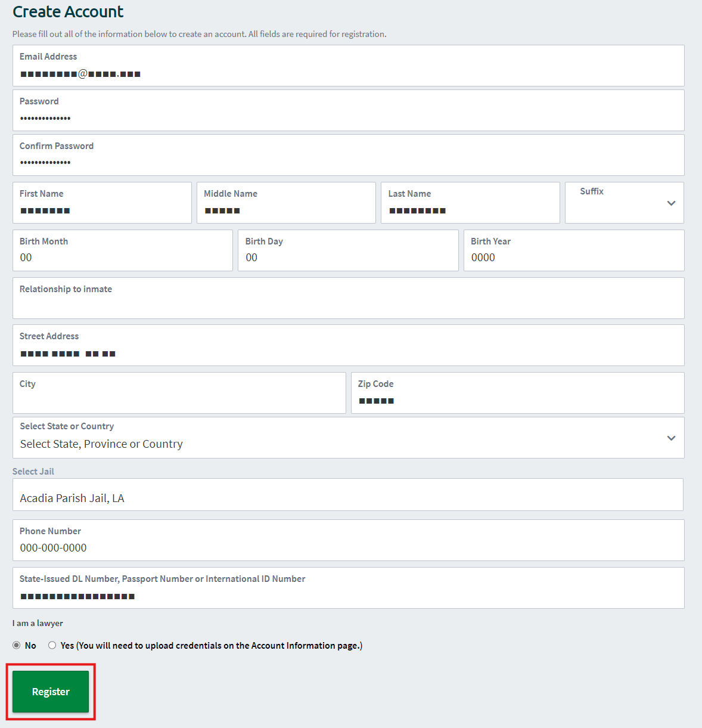The width and height of the screenshot is (702, 728).
Task: Click the Email Address field
Action: coord(348,66)
